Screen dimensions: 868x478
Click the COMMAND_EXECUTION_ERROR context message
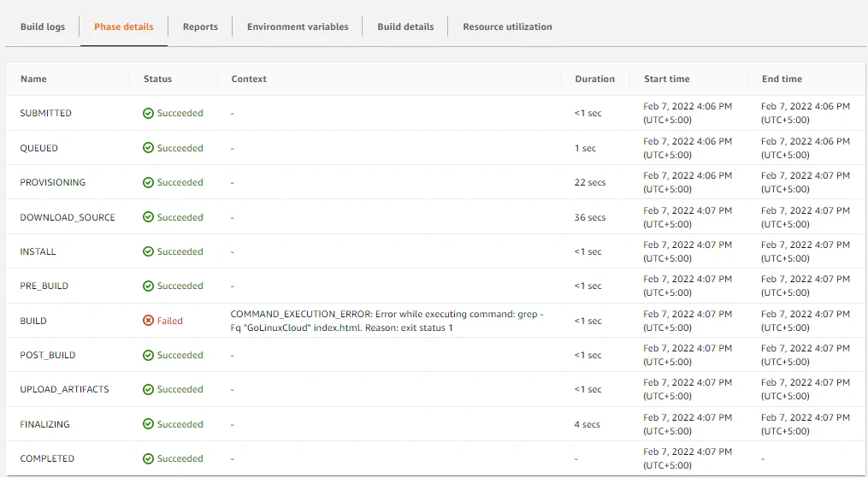(387, 321)
